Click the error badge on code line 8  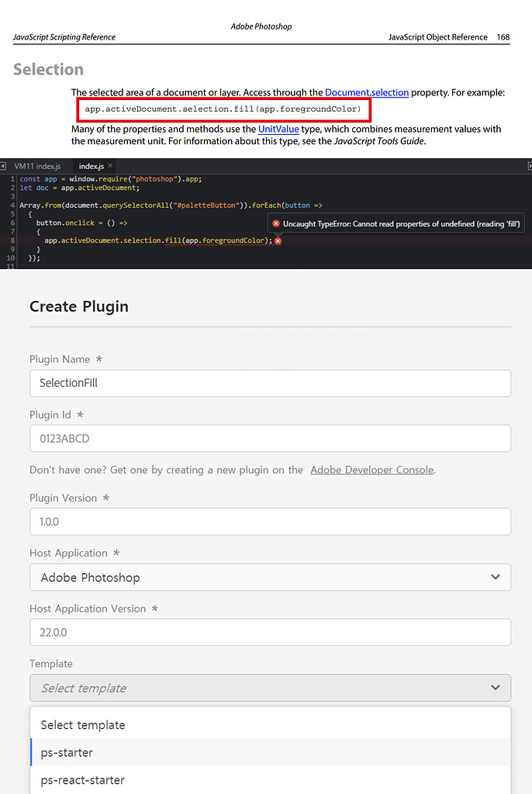coord(278,242)
